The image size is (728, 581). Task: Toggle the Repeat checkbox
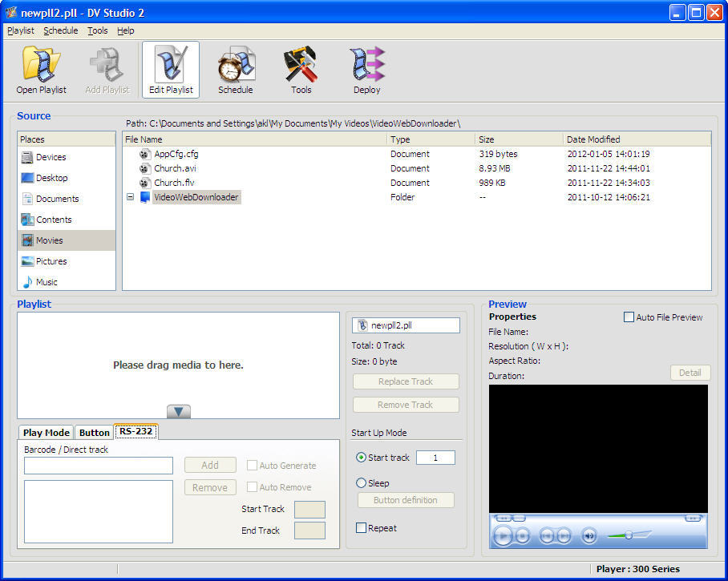(361, 528)
